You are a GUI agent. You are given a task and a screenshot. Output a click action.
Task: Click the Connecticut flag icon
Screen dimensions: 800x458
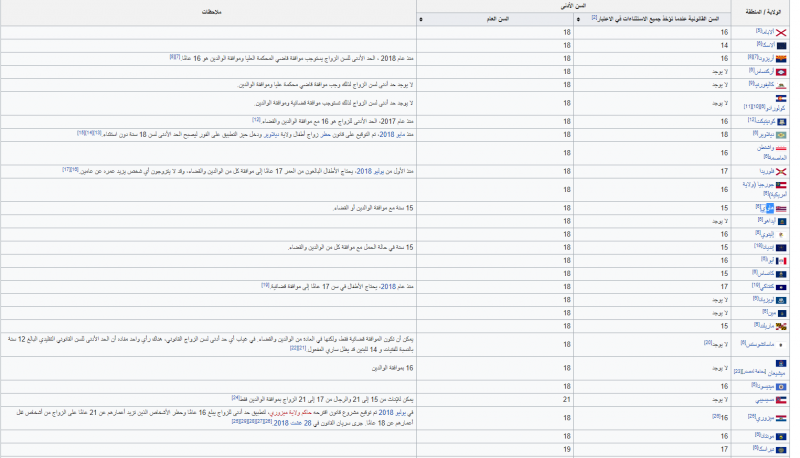click(x=781, y=122)
